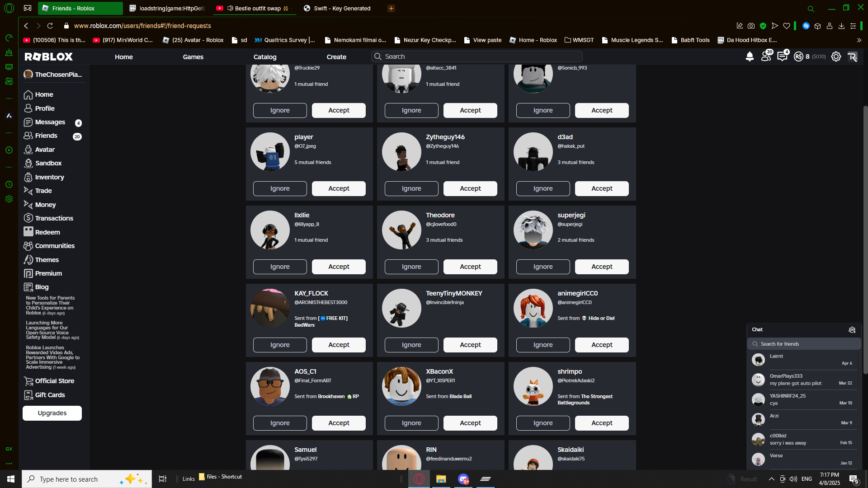This screenshot has width=868, height=488.
Task: Accept the Zytheguy146 friend request
Action: [x=470, y=188]
